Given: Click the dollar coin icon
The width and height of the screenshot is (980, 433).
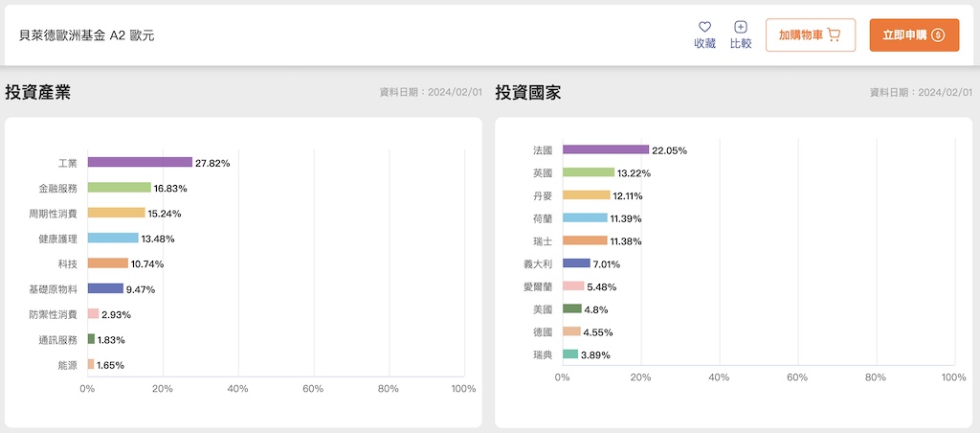Looking at the screenshot, I should point(938,35).
